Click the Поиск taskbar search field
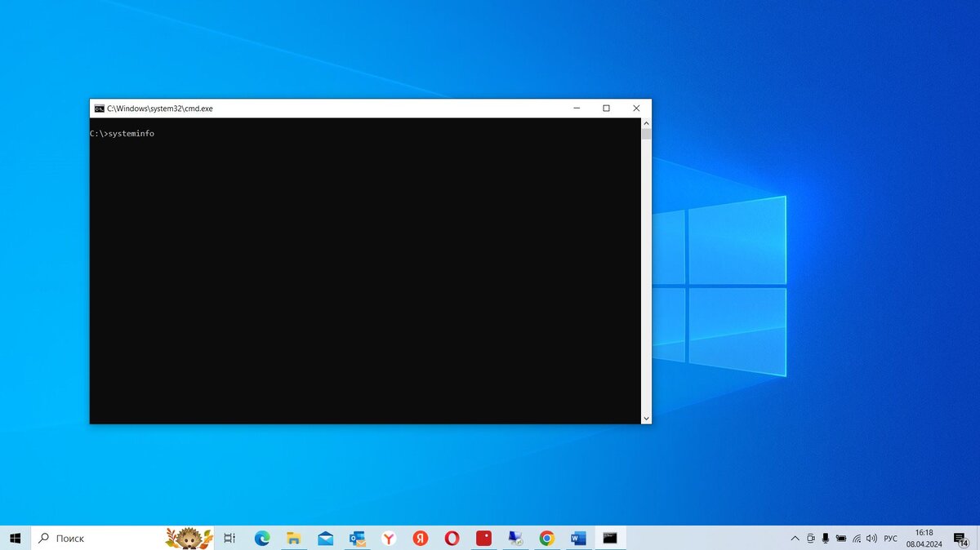Image resolution: width=980 pixels, height=550 pixels. coord(122,538)
